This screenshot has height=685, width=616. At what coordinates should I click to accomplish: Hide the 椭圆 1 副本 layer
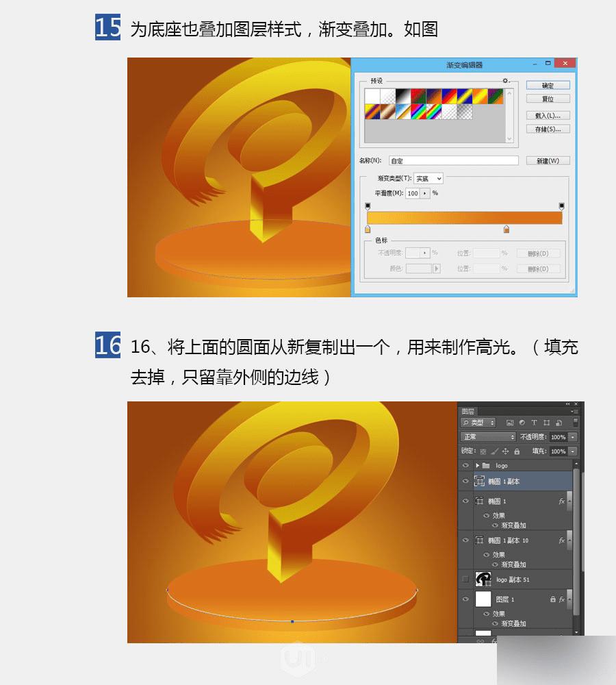[x=465, y=481]
